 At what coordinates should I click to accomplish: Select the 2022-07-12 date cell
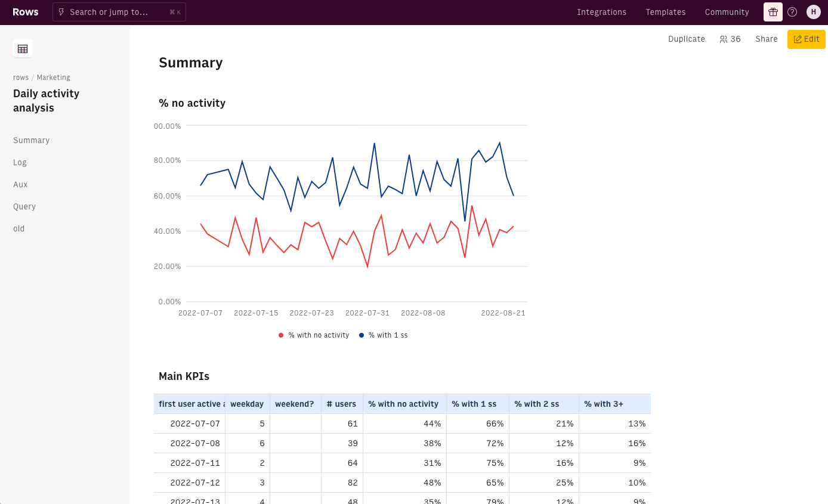(x=190, y=483)
